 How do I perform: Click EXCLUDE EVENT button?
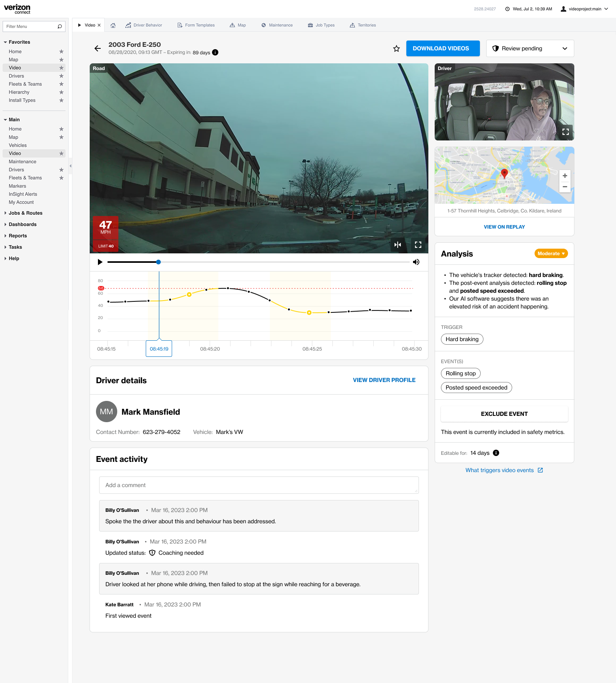click(x=504, y=414)
